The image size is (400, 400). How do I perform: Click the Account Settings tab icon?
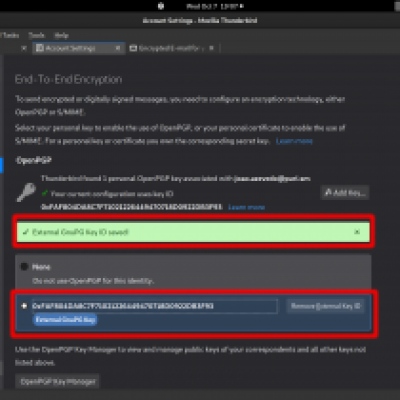coord(40,48)
